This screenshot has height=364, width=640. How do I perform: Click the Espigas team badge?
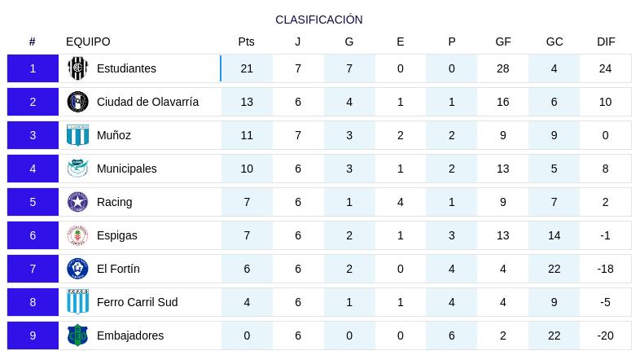point(78,235)
